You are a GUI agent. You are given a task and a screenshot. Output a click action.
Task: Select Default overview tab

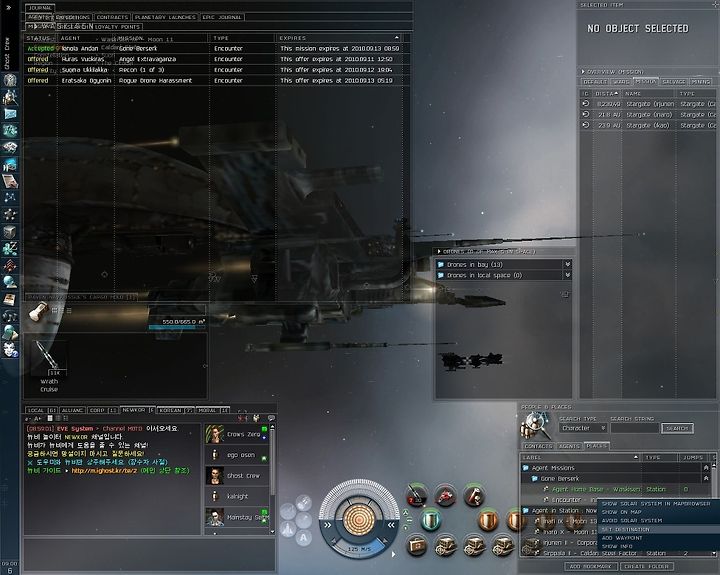(x=595, y=82)
